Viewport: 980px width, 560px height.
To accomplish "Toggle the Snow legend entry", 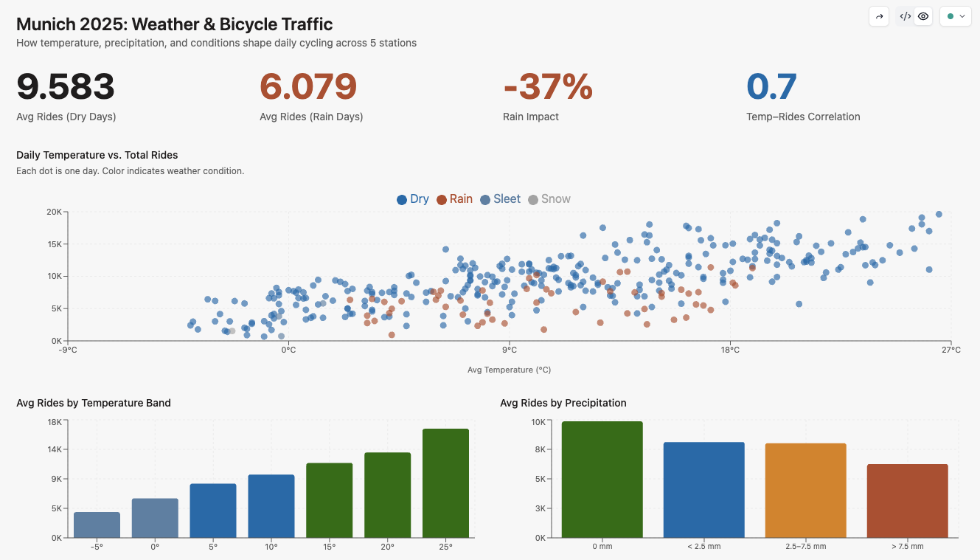I will 549,199.
